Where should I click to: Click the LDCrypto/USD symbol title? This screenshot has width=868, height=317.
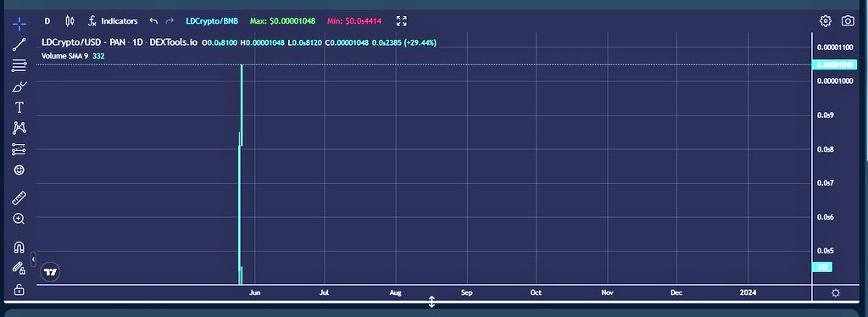[x=119, y=42]
